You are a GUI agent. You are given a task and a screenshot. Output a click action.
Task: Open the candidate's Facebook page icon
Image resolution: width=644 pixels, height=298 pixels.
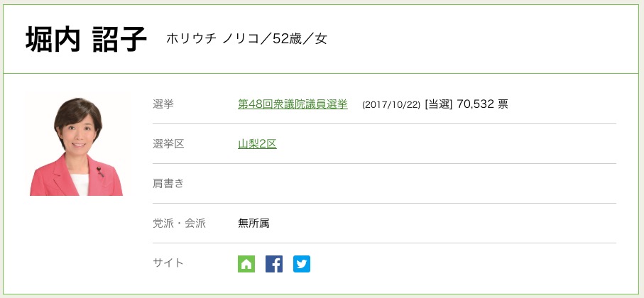point(274,264)
